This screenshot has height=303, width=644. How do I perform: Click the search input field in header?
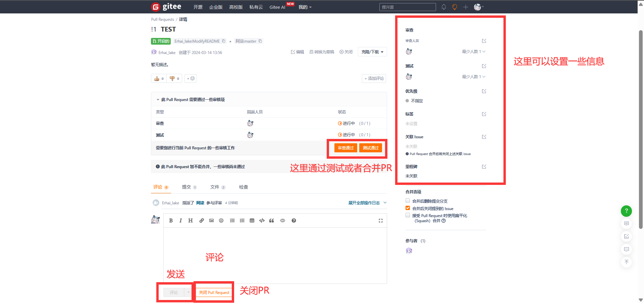click(407, 7)
